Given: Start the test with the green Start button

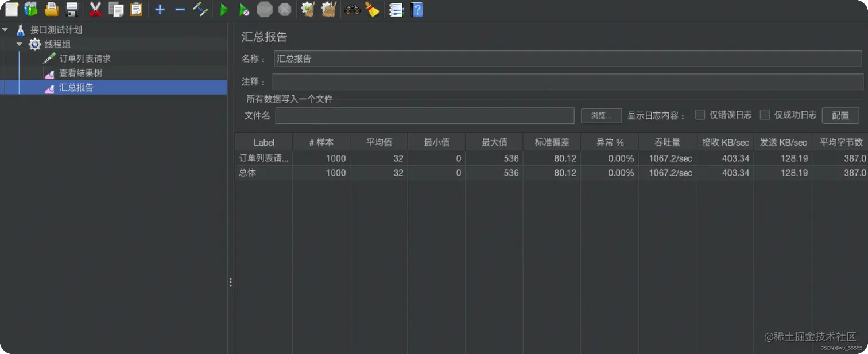Looking at the screenshot, I should tap(224, 9).
